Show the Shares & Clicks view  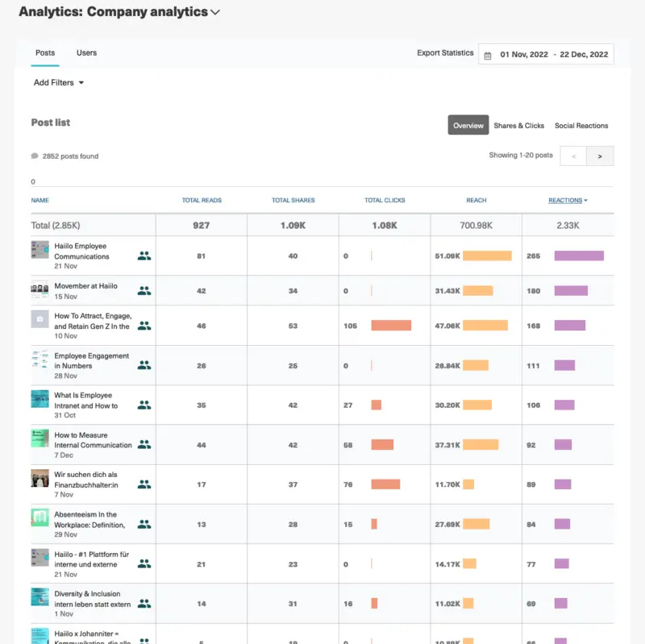518,126
